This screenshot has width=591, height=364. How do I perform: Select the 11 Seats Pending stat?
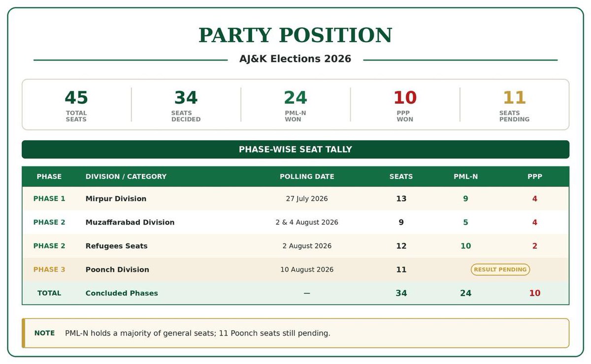pos(514,105)
